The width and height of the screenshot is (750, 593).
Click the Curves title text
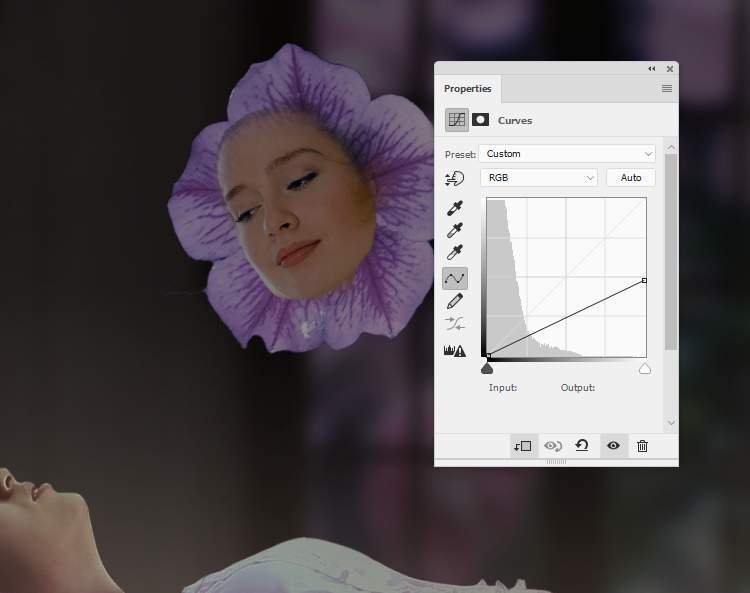click(x=515, y=121)
